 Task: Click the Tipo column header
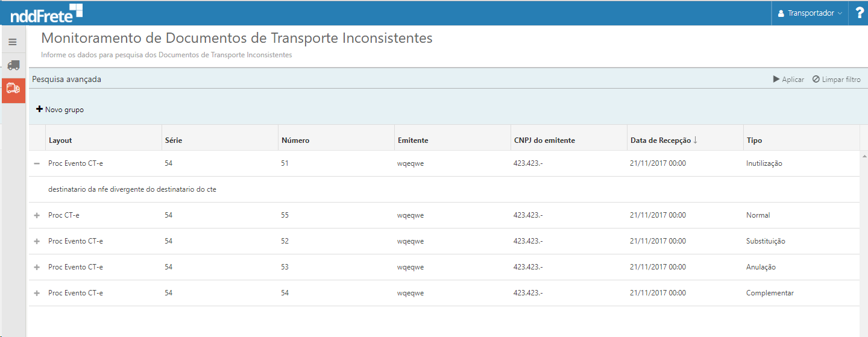point(754,140)
